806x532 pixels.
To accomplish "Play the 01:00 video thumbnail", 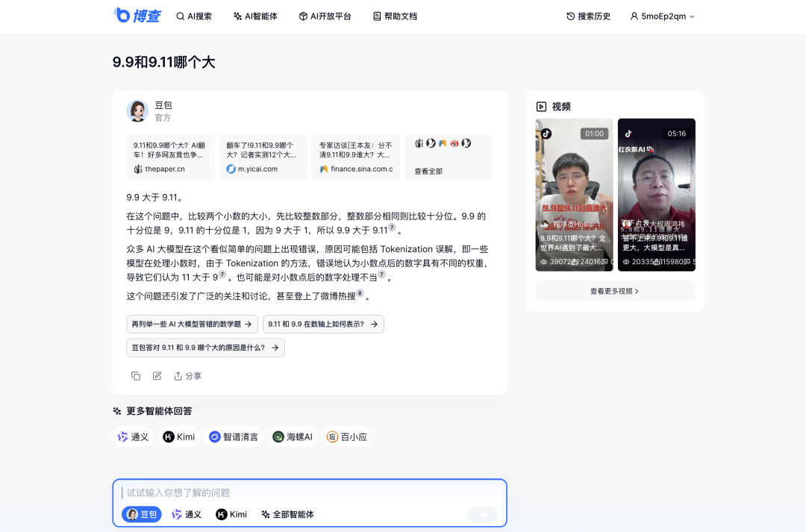I will point(574,195).
